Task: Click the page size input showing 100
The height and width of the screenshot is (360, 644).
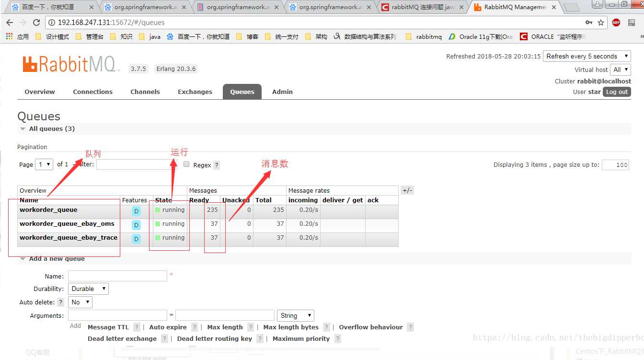Action: (x=615, y=165)
